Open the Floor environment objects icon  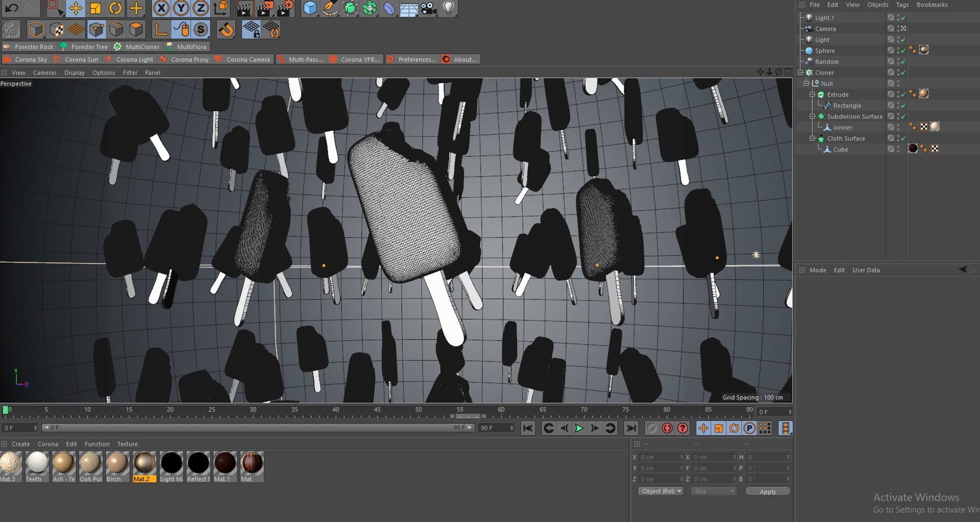point(409,8)
